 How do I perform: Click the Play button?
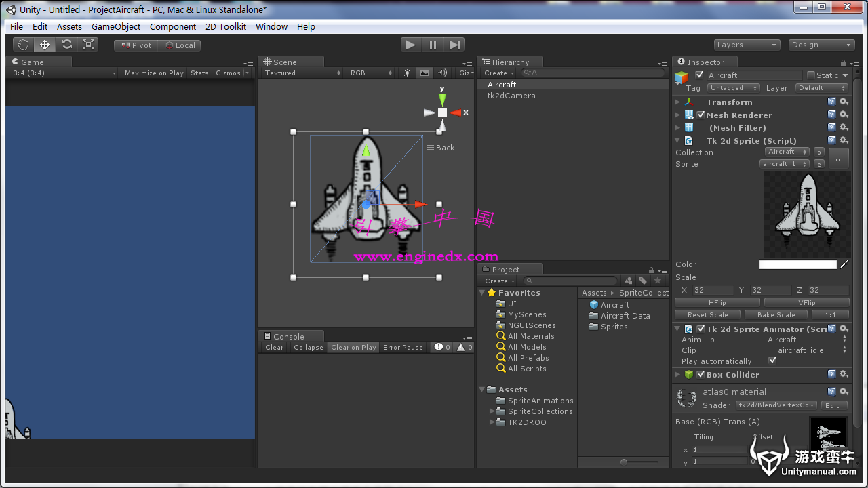410,45
